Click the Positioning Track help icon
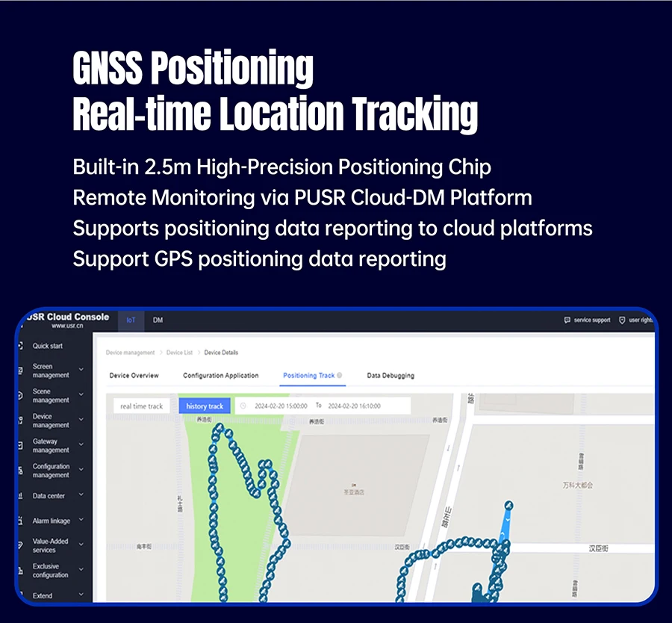This screenshot has height=623, width=672. click(340, 376)
